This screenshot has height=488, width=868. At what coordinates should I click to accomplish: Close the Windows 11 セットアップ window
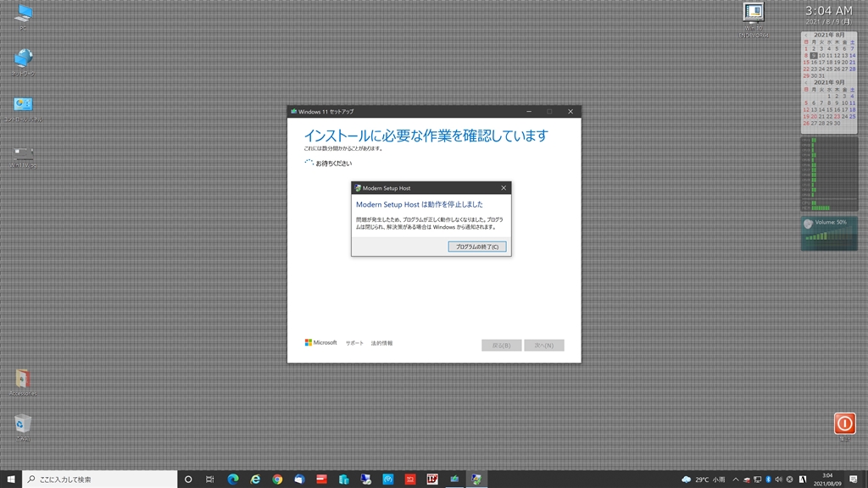tap(570, 111)
